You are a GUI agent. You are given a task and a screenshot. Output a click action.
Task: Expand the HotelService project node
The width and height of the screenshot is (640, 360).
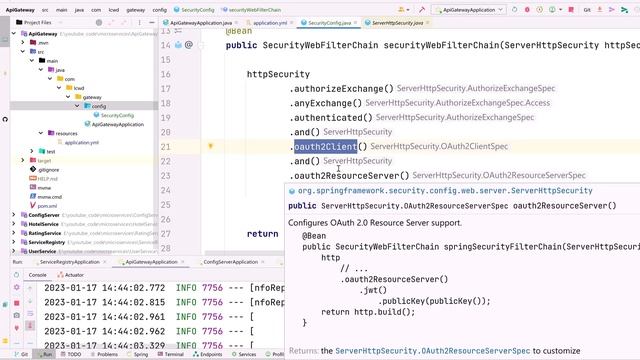(14, 224)
